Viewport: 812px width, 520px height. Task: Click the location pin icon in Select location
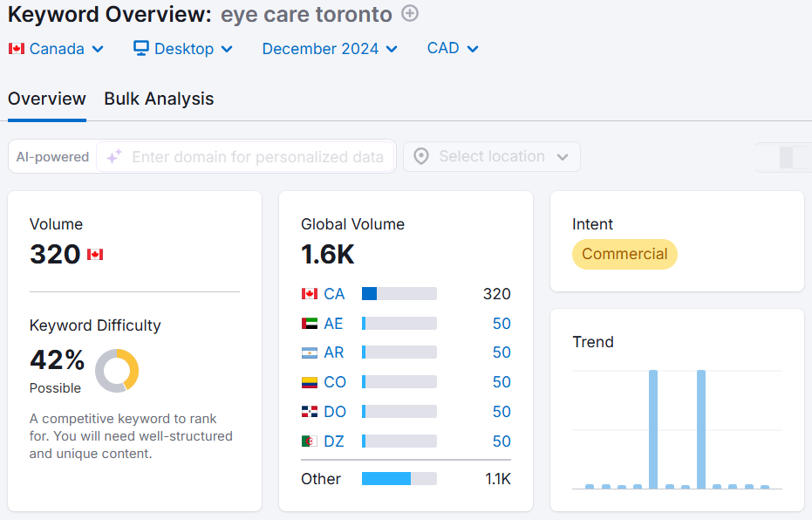pyautogui.click(x=421, y=156)
